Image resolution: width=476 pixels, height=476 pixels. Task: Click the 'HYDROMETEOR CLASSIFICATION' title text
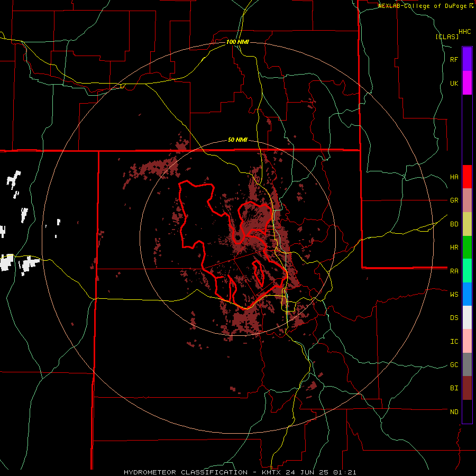[x=186, y=472]
